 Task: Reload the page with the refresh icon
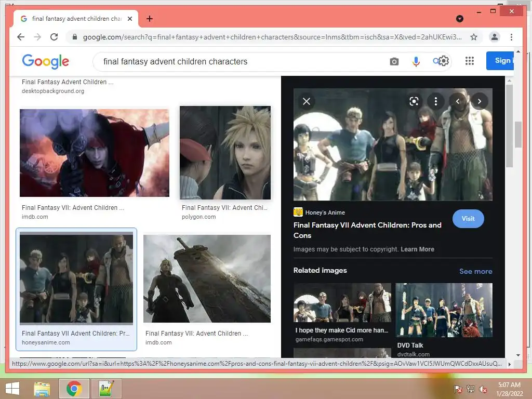click(54, 37)
